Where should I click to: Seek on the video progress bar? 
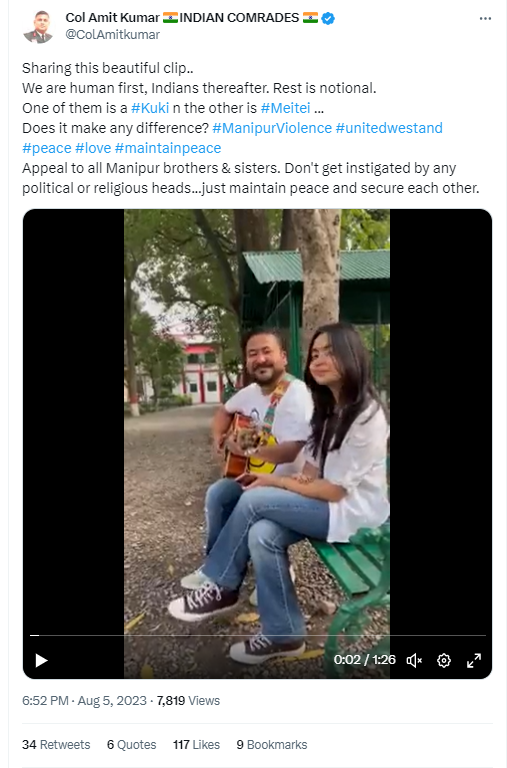(258, 635)
